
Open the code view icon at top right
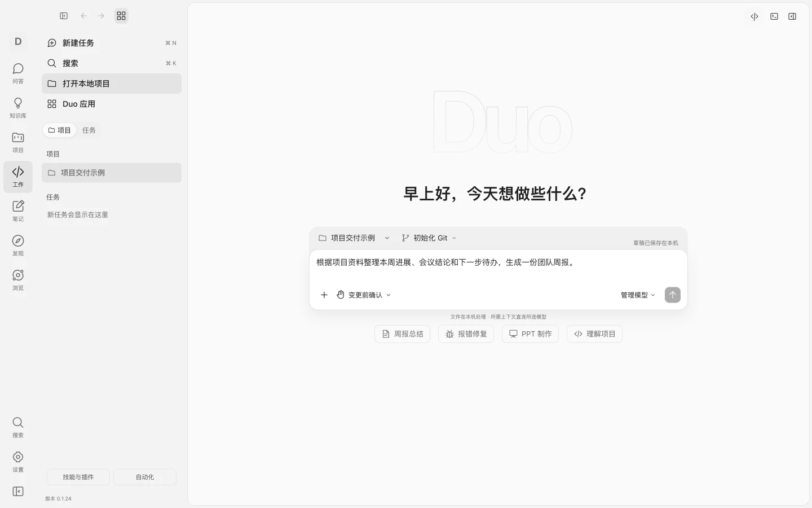pyautogui.click(x=754, y=16)
